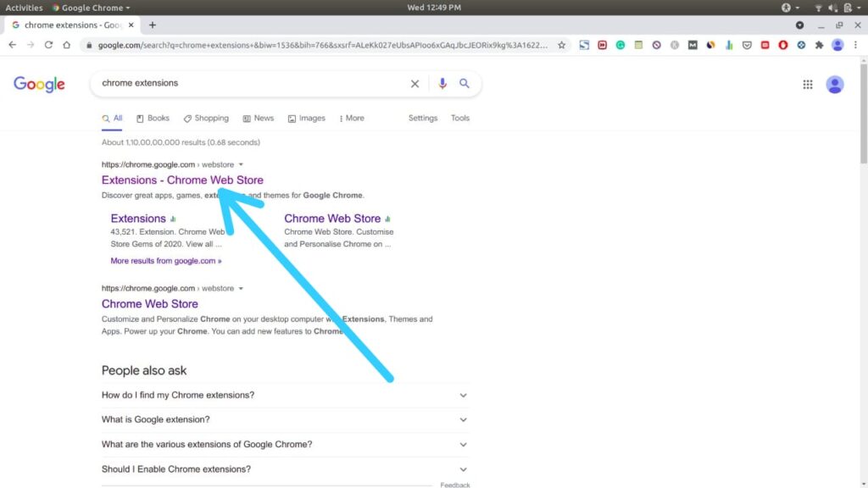Image resolution: width=868 pixels, height=488 pixels.
Task: Open the accessibility menu in top bar
Action: click(789, 8)
